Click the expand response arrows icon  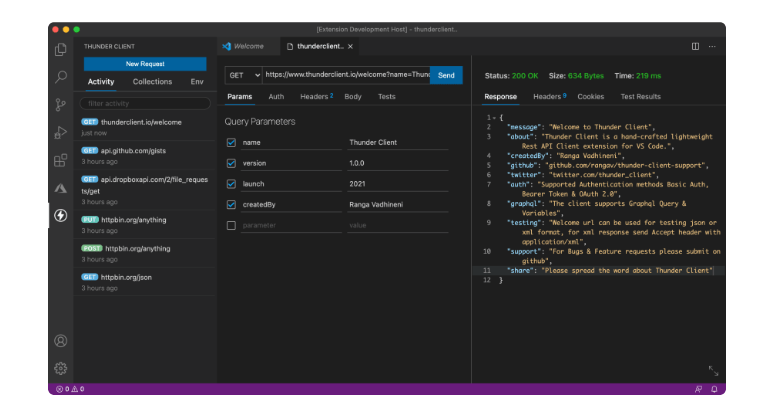[x=713, y=371]
